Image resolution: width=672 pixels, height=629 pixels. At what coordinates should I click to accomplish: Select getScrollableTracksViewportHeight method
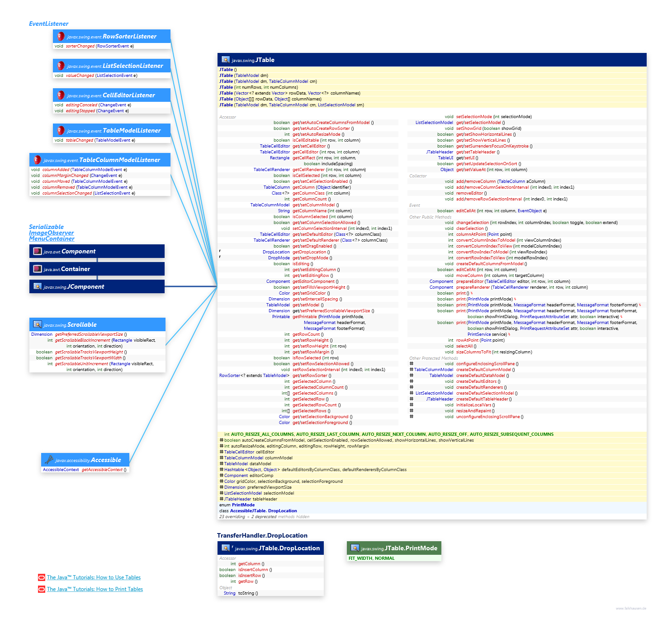(x=89, y=352)
